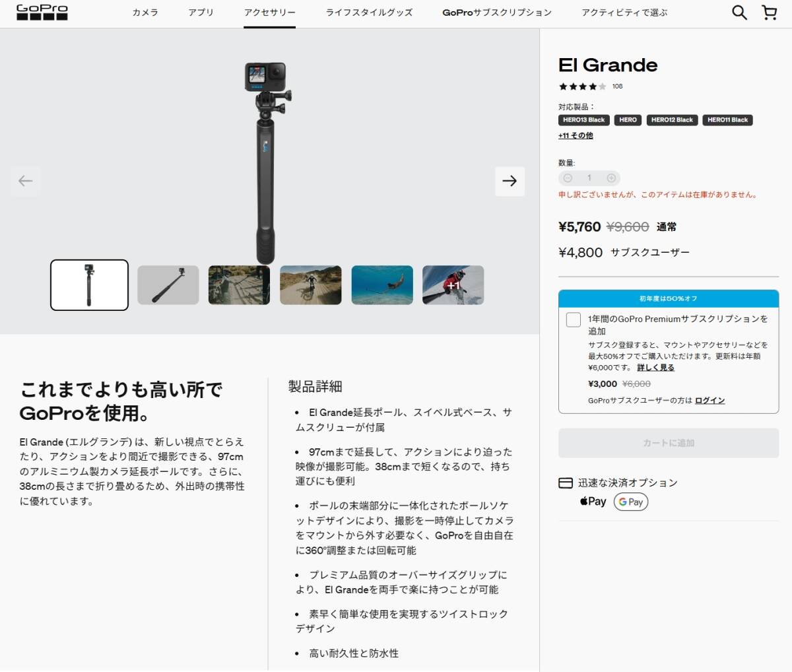Select the HERO11 Black compatibility tag
The image size is (792, 672).
728,120
